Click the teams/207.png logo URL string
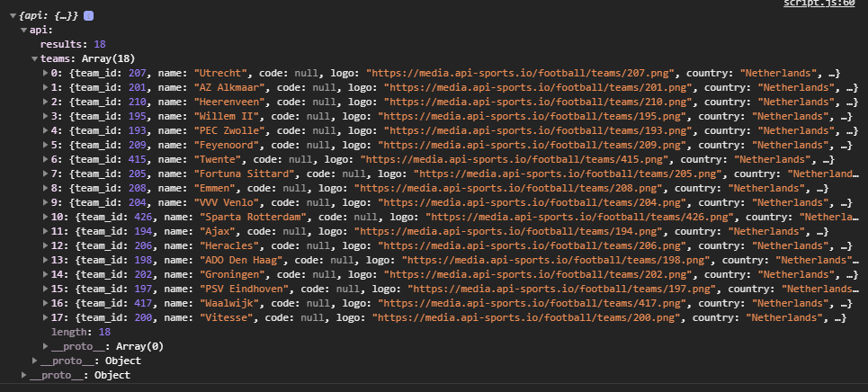The width and height of the screenshot is (868, 392). pyautogui.click(x=521, y=73)
